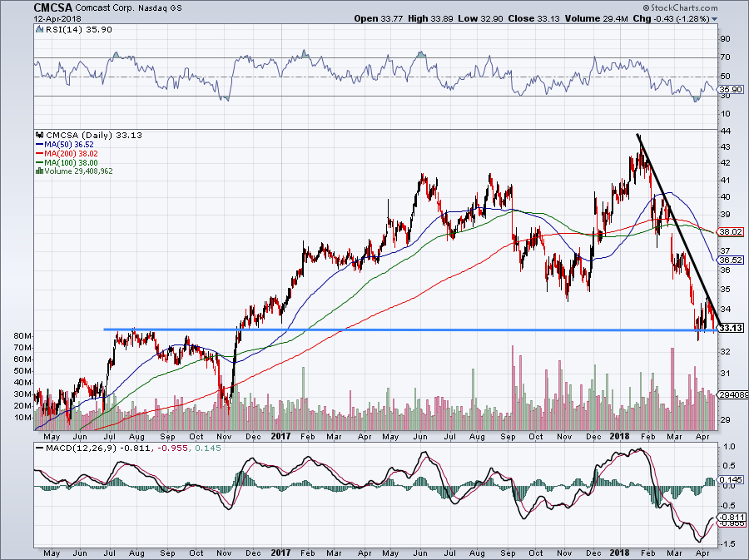This screenshot has width=749, height=560.
Task: Click the 70 overbought level on RSI axis
Action: 725,57
